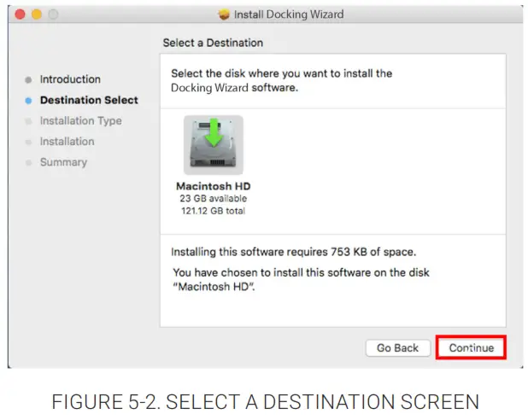The width and height of the screenshot is (528, 420).
Task: Click the 753 KB space requirement text
Action: [294, 253]
